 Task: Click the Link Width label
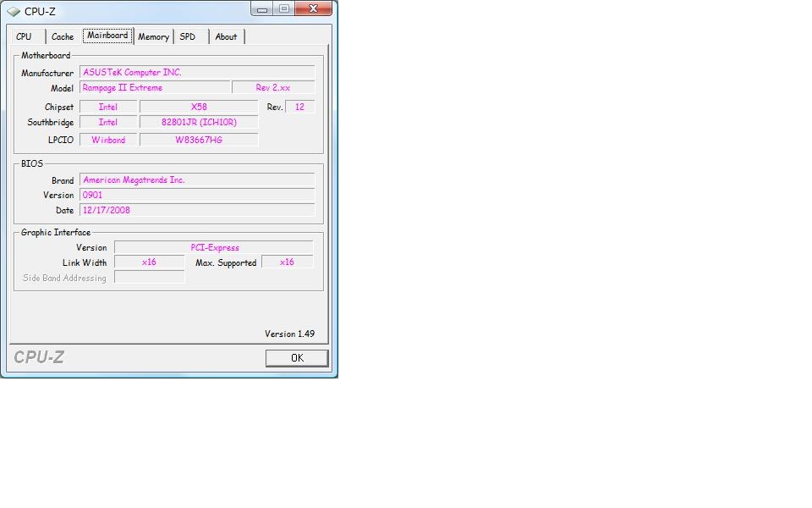pyautogui.click(x=85, y=262)
